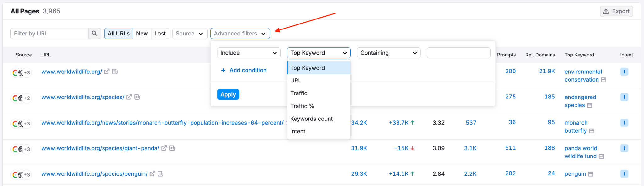Click the Source column header
This screenshot has width=644, height=186.
tap(24, 55)
